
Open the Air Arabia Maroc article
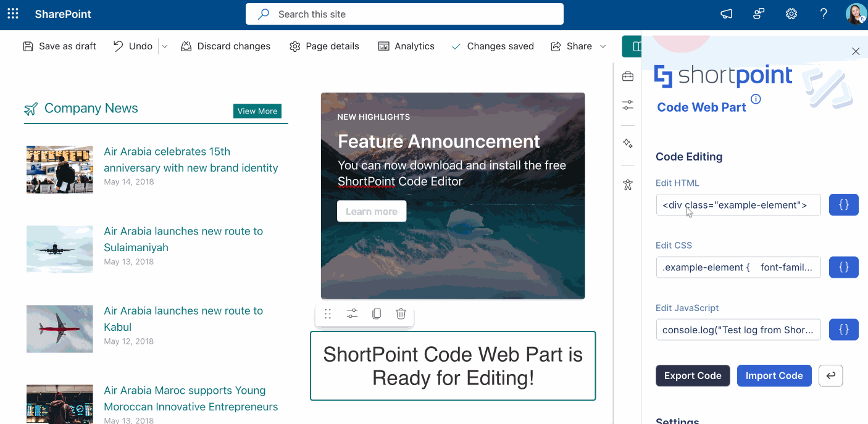[191, 399]
